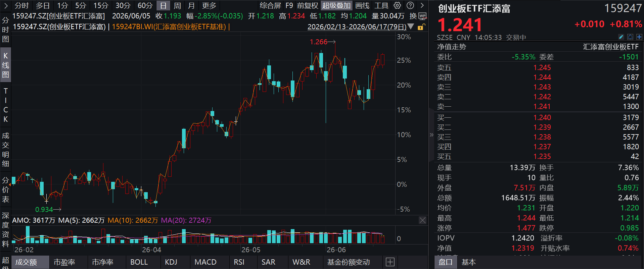Open the 前复权 adjustment dropdown
644x269 pixels.
pos(307,6)
